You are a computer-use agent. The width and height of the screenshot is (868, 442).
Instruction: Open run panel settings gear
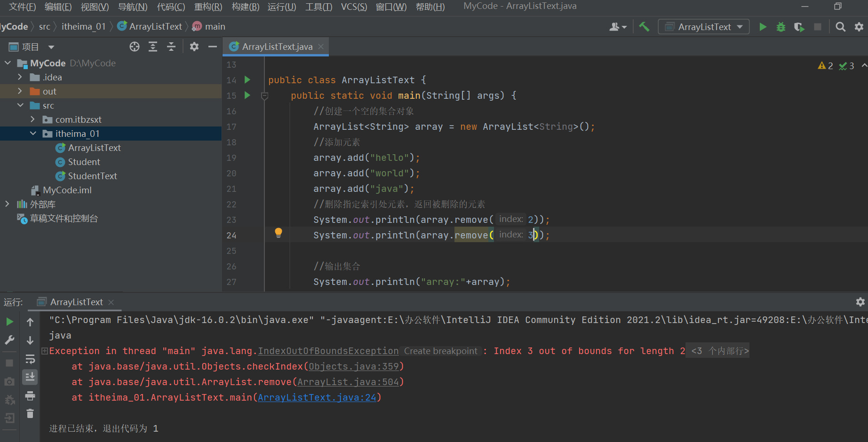(x=860, y=302)
